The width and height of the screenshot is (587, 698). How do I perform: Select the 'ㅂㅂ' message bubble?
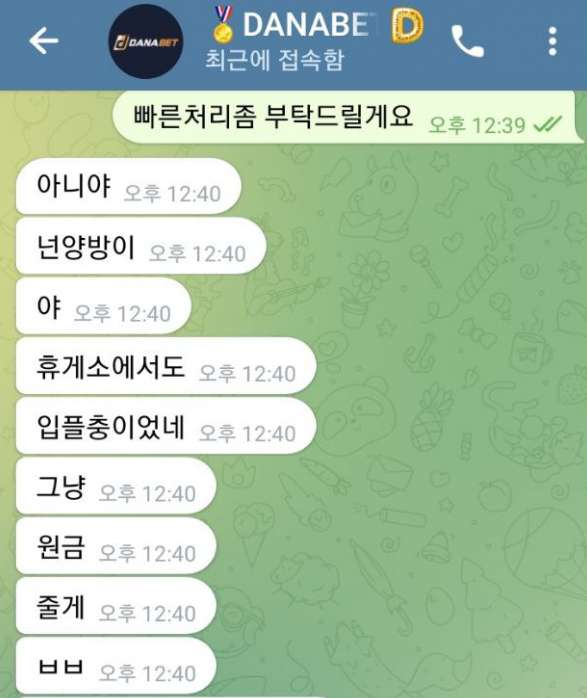[116, 666]
